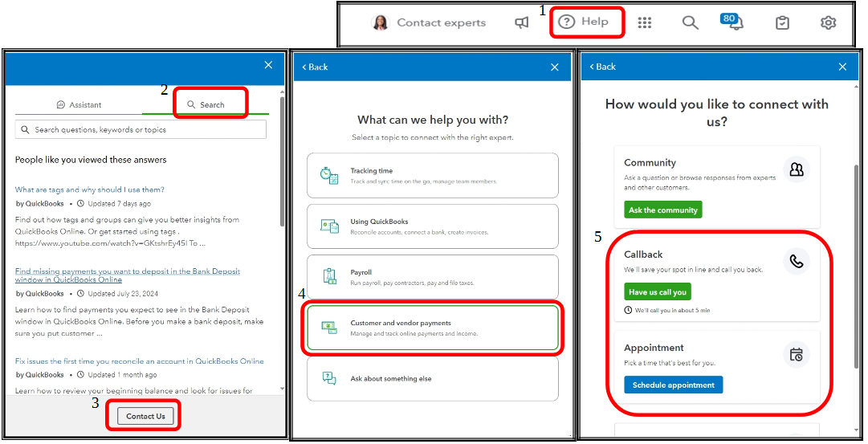
Task: Close the 'How would you like to connect' panel
Action: (842, 67)
